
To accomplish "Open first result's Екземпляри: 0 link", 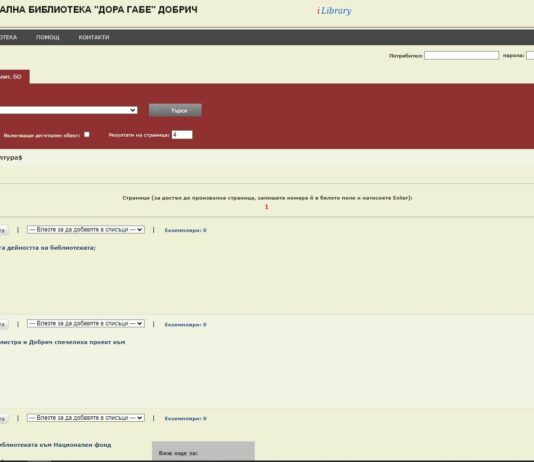I will point(186,230).
